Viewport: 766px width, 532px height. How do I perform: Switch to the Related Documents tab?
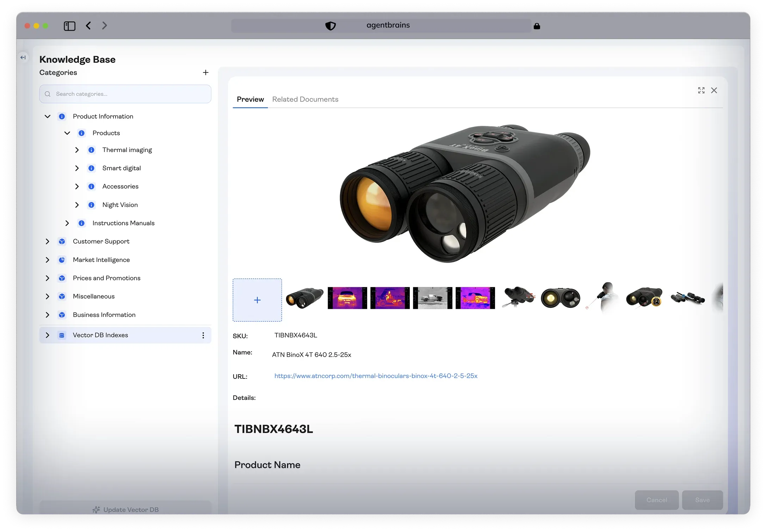click(x=305, y=99)
